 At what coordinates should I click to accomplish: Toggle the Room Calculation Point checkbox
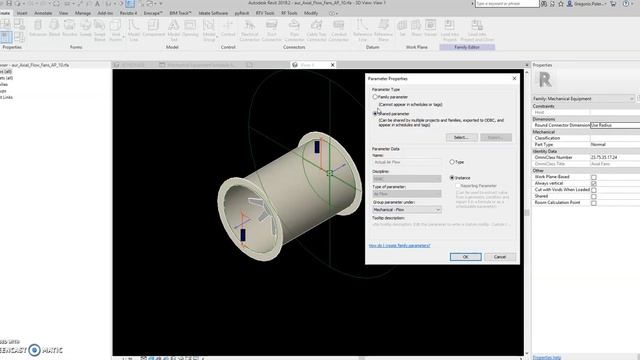(593, 203)
